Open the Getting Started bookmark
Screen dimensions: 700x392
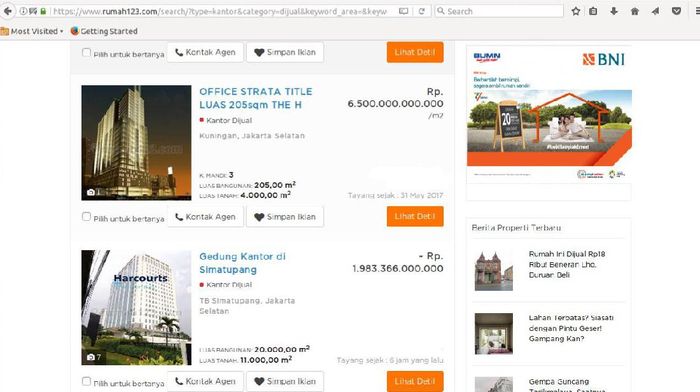104,31
